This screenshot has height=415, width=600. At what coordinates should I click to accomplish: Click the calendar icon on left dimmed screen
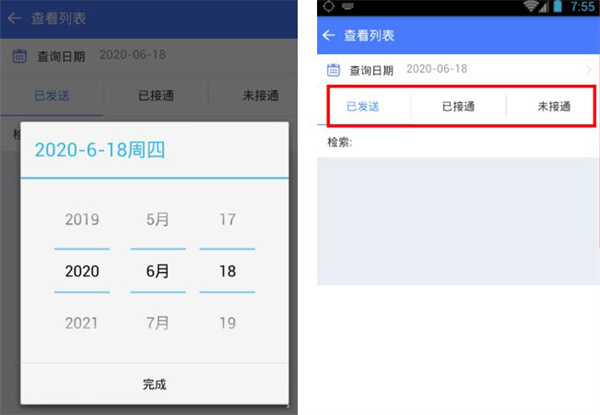pyautogui.click(x=20, y=56)
